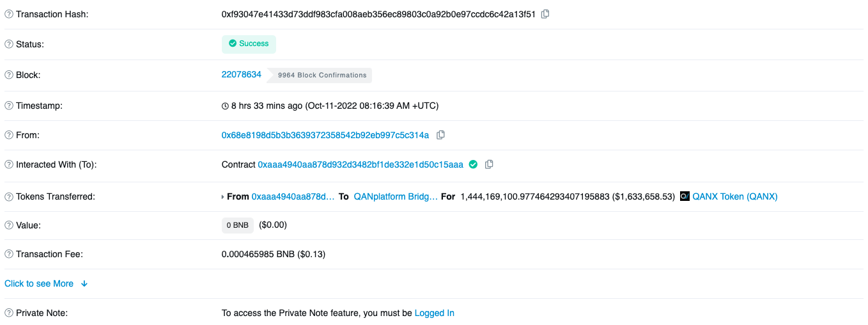868x325 pixels.
Task: Click the Logged In link
Action: pyautogui.click(x=435, y=313)
